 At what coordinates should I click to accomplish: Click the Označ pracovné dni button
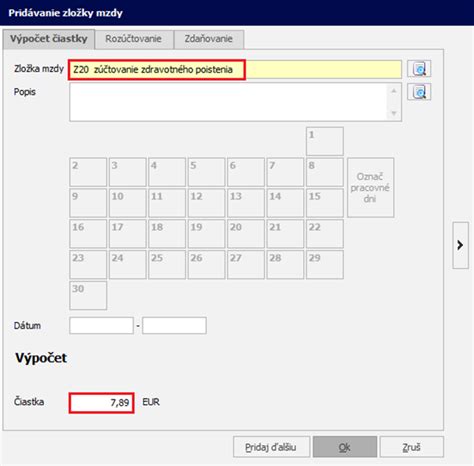pos(370,188)
